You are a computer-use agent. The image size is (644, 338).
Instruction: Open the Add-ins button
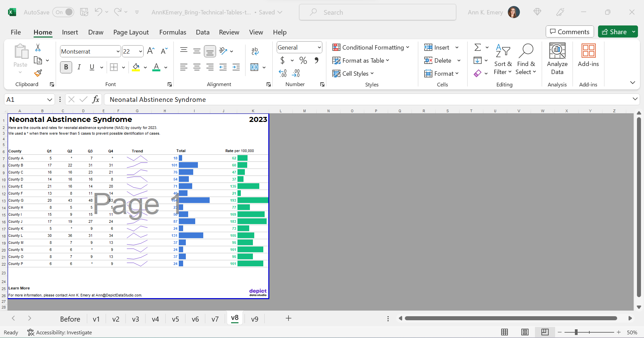click(588, 56)
